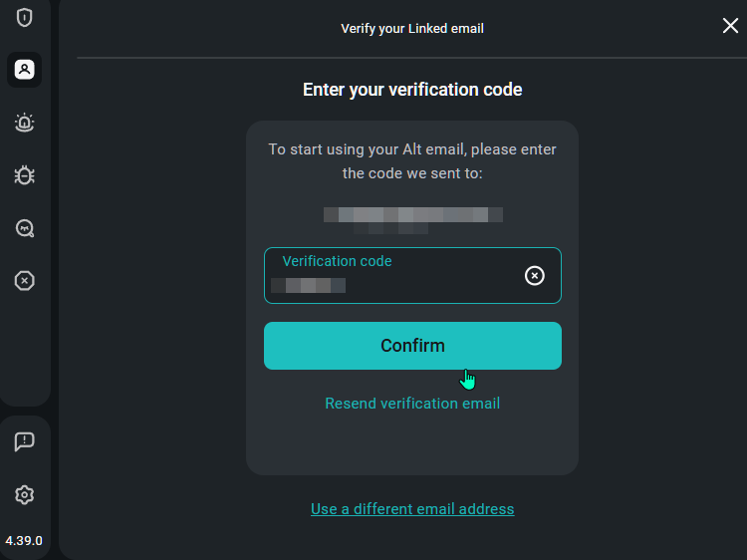Screen dimensions: 747x560
Task: Open the alarm siren alerts section
Action: point(25,123)
